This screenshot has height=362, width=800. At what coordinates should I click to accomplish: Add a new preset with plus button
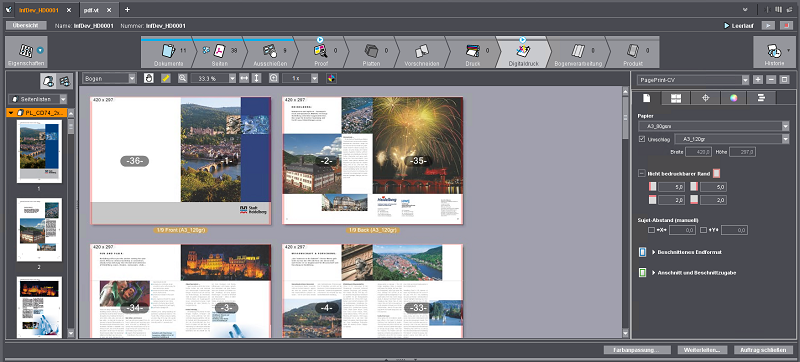click(759, 80)
